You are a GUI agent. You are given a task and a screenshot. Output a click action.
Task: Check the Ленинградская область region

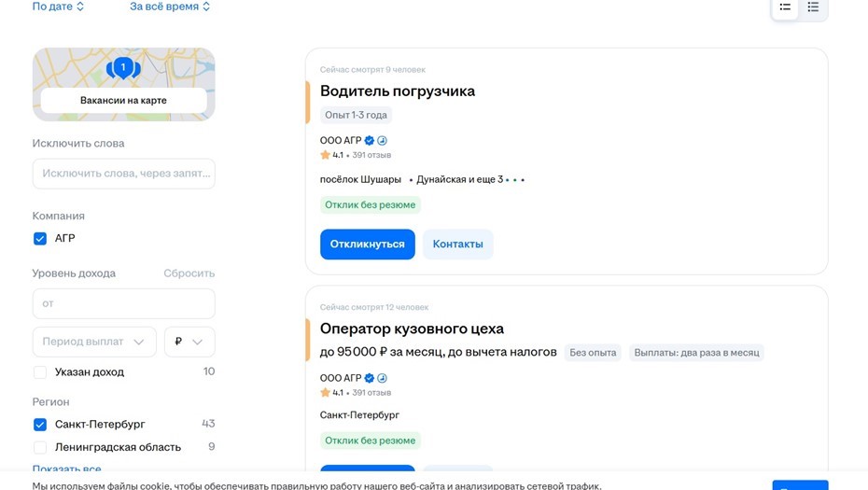click(x=40, y=447)
